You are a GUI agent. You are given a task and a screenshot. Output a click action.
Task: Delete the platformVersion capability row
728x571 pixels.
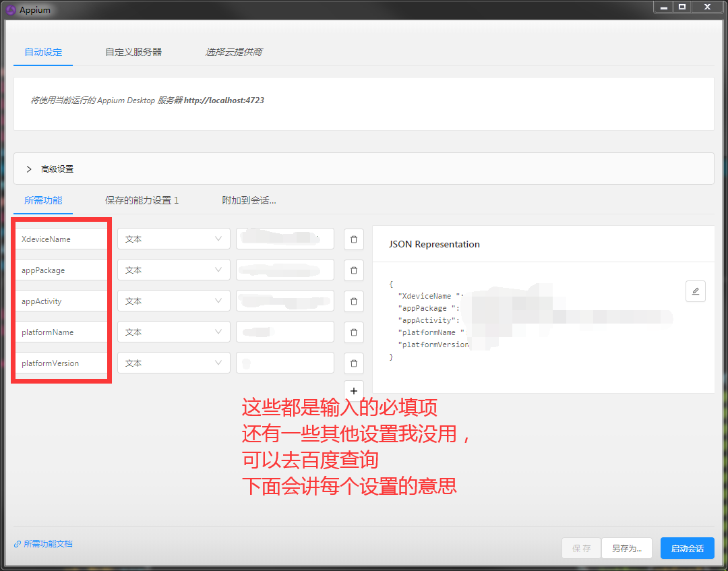(x=353, y=363)
